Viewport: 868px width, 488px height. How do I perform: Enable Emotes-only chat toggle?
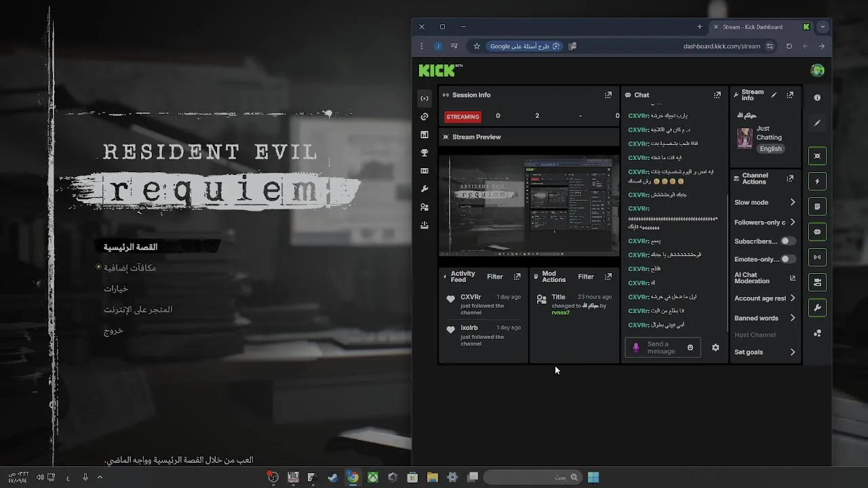[787, 259]
